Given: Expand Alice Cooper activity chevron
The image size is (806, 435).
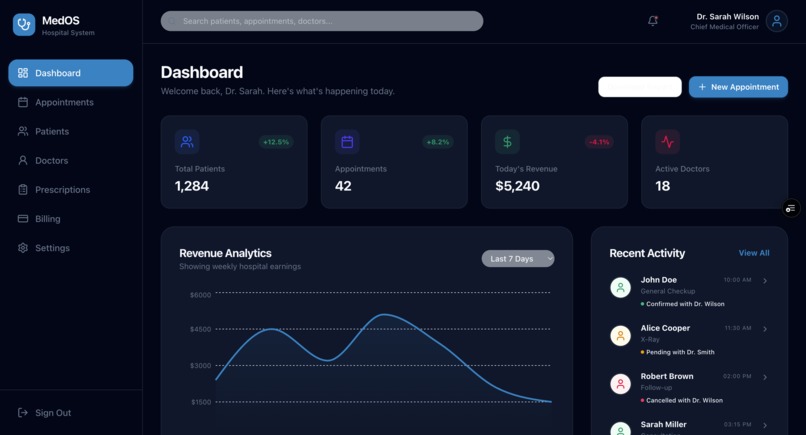Looking at the screenshot, I should pos(765,329).
